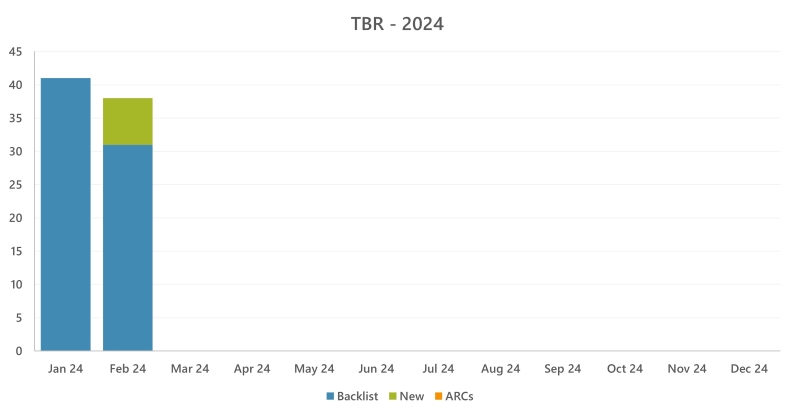
Task: Select the Apr 24 axis label
Action: 252,369
